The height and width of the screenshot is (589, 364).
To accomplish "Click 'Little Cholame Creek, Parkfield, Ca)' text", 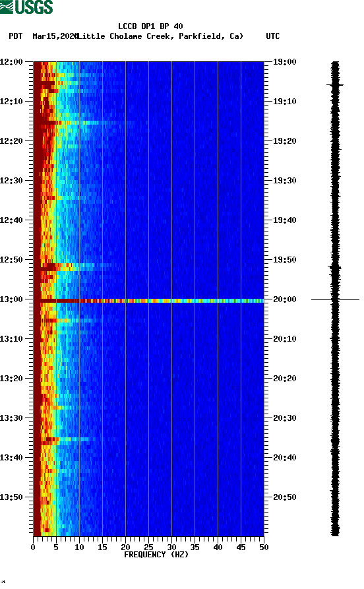I will pos(160,36).
